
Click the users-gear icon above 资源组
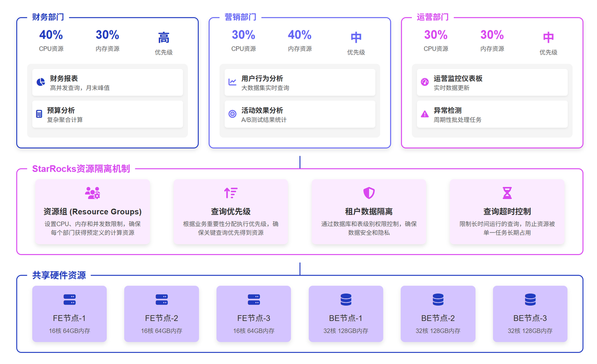coord(92,193)
